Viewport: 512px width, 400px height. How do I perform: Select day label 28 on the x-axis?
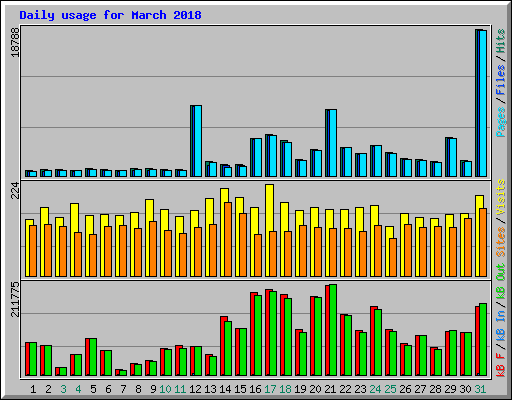coord(435,389)
